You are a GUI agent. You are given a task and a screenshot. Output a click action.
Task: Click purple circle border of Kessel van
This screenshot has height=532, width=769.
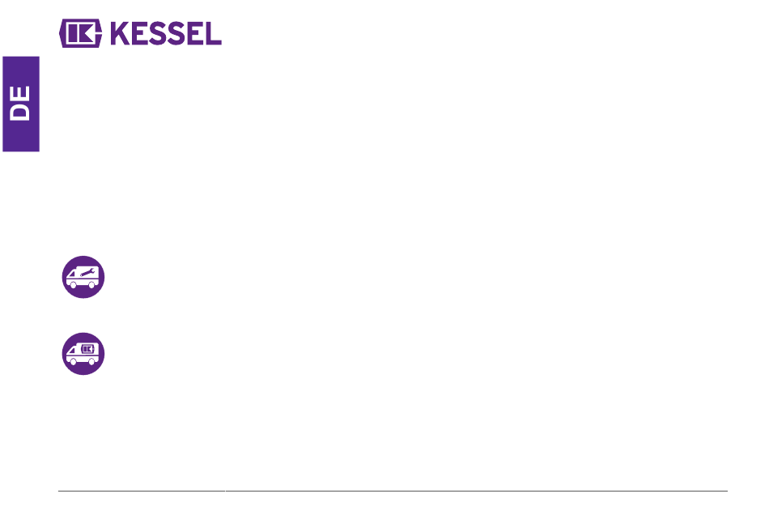[83, 334]
